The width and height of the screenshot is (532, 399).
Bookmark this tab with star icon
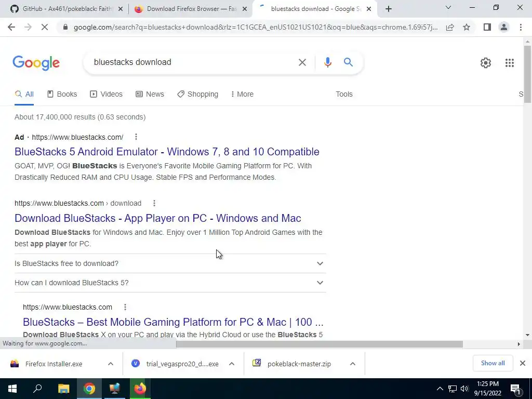click(467, 27)
